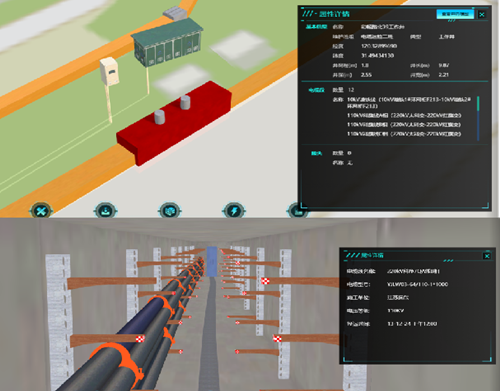Click the left grey cylinder on red well
This screenshot has height=391, width=500.
pyautogui.click(x=159, y=117)
